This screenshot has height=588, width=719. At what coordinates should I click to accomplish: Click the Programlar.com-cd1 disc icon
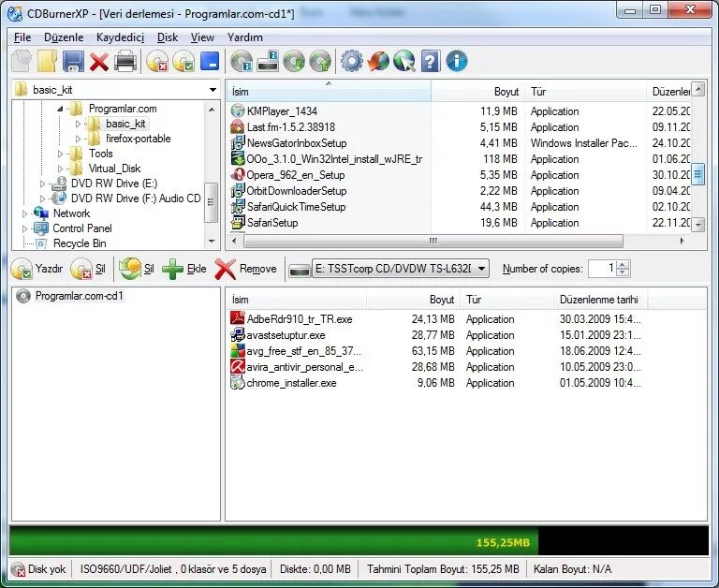(22, 296)
